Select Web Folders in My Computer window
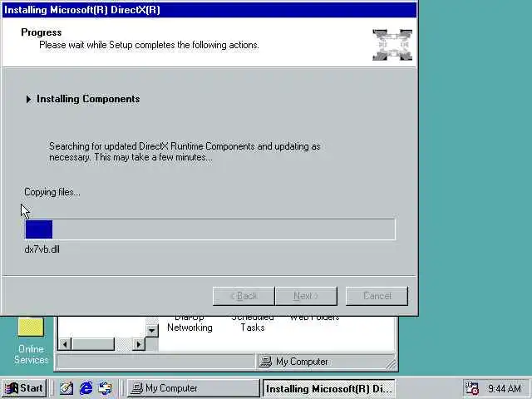 coord(314,318)
